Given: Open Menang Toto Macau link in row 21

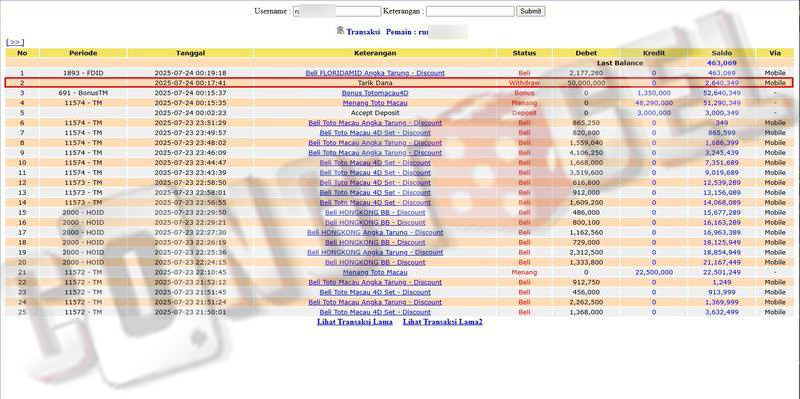Looking at the screenshot, I should click(375, 272).
